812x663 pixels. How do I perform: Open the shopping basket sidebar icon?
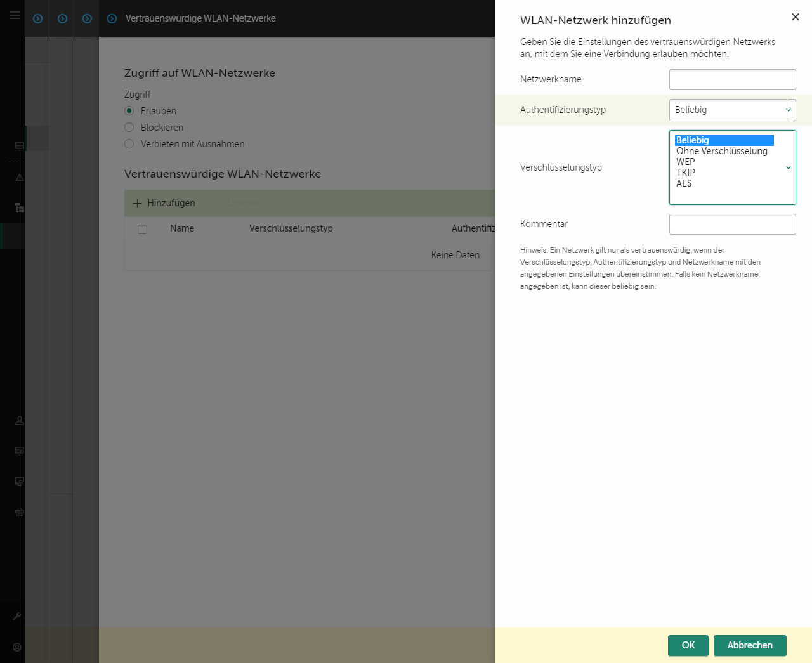(x=19, y=512)
